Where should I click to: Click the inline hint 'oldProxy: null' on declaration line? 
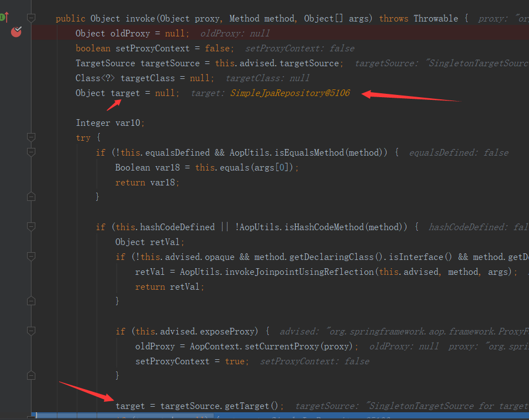coord(235,33)
